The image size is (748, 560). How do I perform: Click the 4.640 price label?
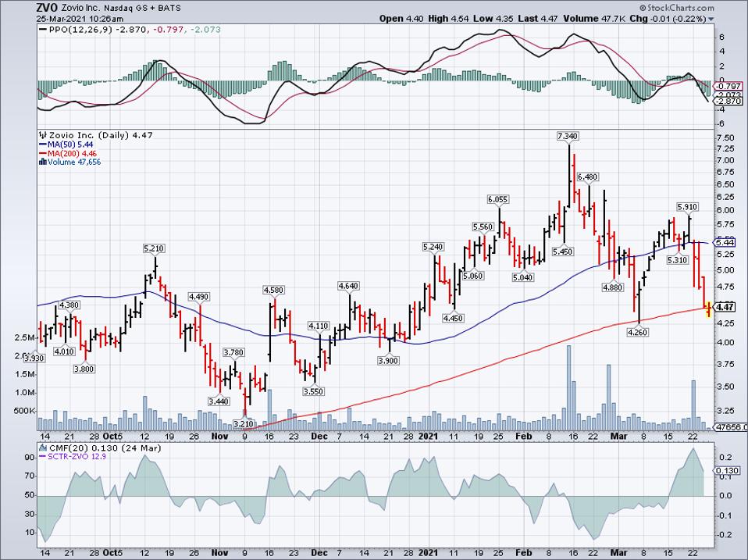point(348,286)
